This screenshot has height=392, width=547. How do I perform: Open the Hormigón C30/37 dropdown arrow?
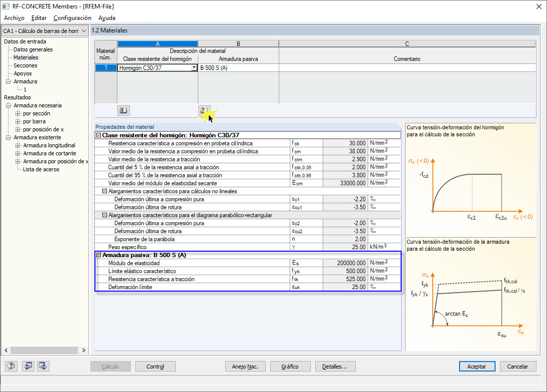pos(194,67)
